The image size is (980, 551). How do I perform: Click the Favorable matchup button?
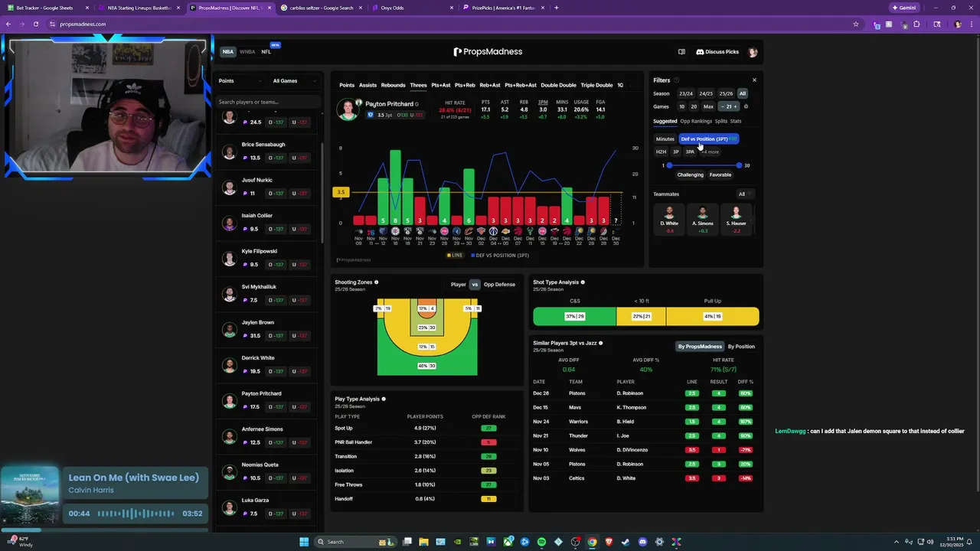click(x=720, y=174)
